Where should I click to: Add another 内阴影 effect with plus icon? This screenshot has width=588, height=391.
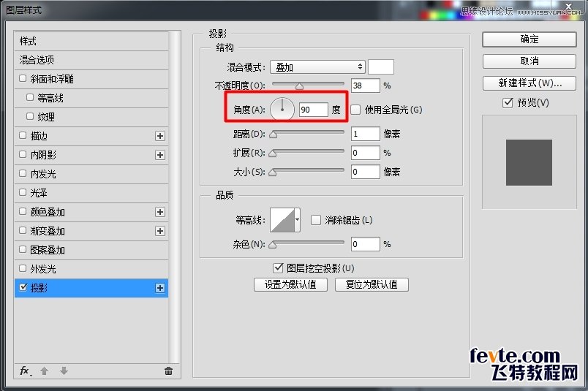pos(160,155)
